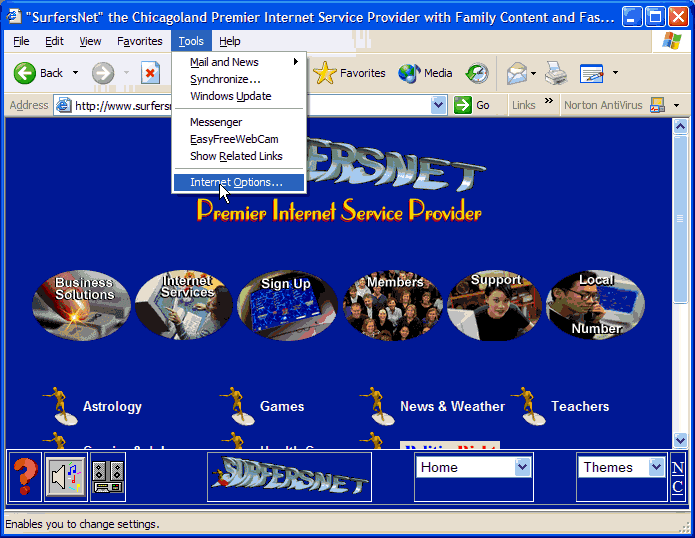695x538 pixels.
Task: Open the Members oval image
Action: pyautogui.click(x=393, y=305)
